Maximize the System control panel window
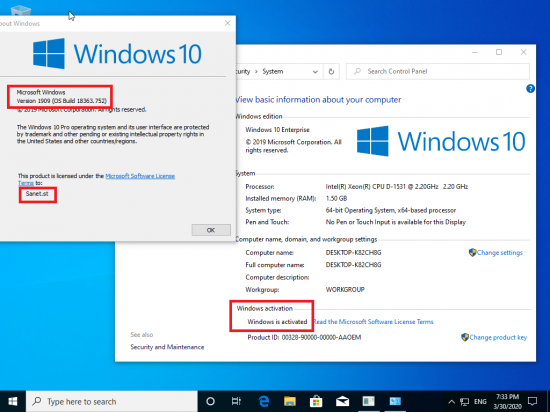Image resolution: width=550 pixels, height=412 pixels. pos(499,52)
